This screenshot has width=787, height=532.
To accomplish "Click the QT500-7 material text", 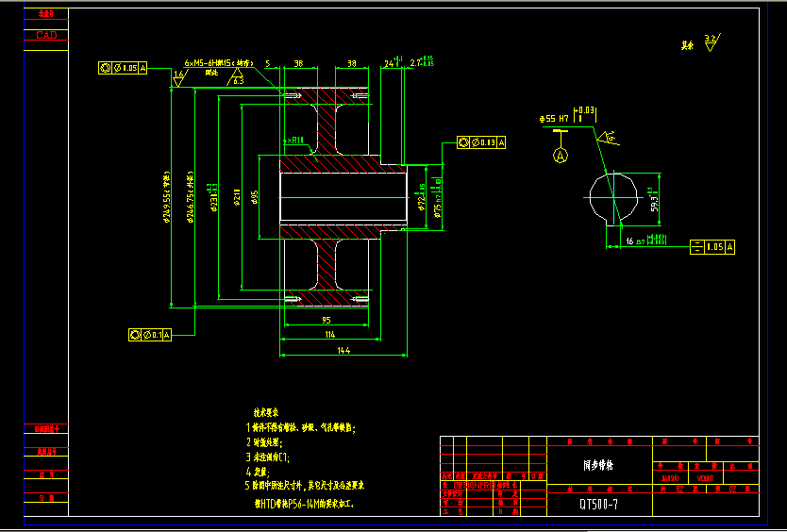I will point(598,504).
